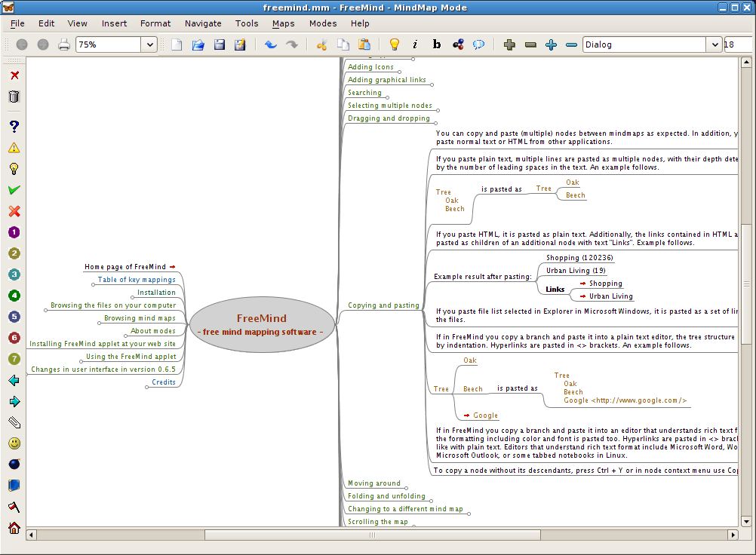
Task: Cut selected node with scissors icon
Action: [x=321, y=44]
